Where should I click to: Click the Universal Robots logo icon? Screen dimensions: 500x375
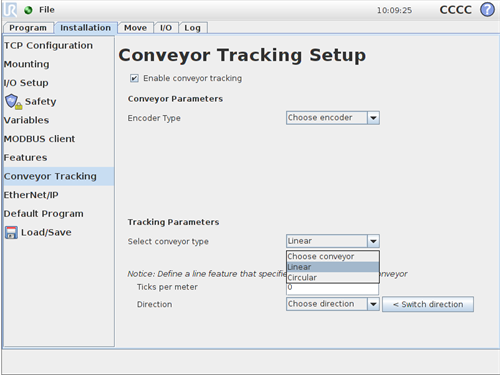point(10,10)
